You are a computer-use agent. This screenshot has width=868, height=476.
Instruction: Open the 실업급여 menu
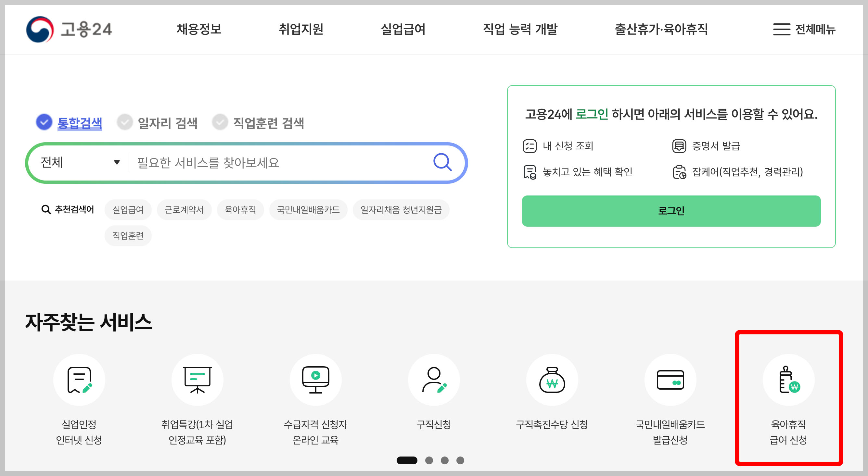click(x=403, y=29)
